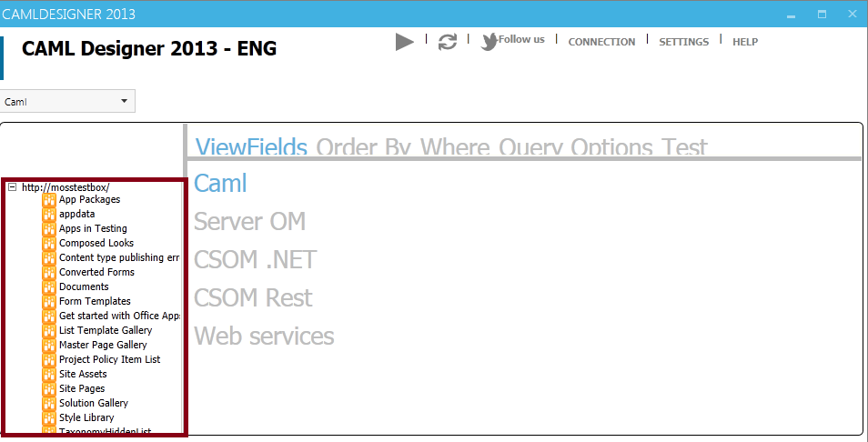Select the Site Pages list
Image resolution: width=868 pixels, height=442 pixels.
(x=82, y=388)
